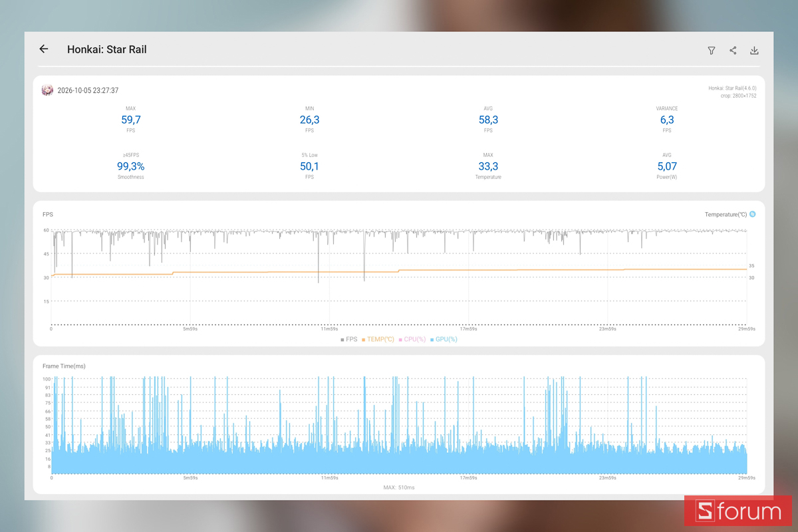Select the AVG 58,3 FPS value
Image resolution: width=798 pixels, height=532 pixels.
click(x=488, y=120)
